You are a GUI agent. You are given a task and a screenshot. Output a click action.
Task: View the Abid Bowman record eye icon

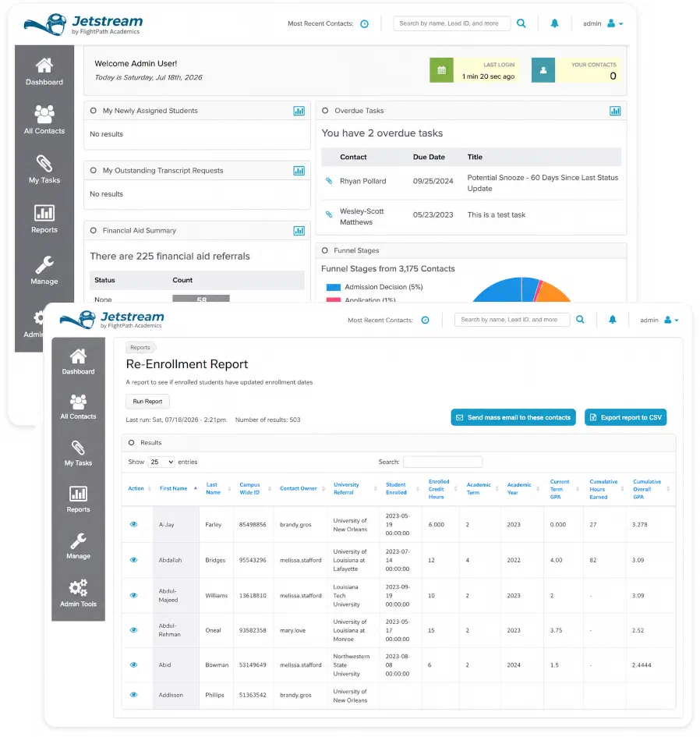pos(134,664)
